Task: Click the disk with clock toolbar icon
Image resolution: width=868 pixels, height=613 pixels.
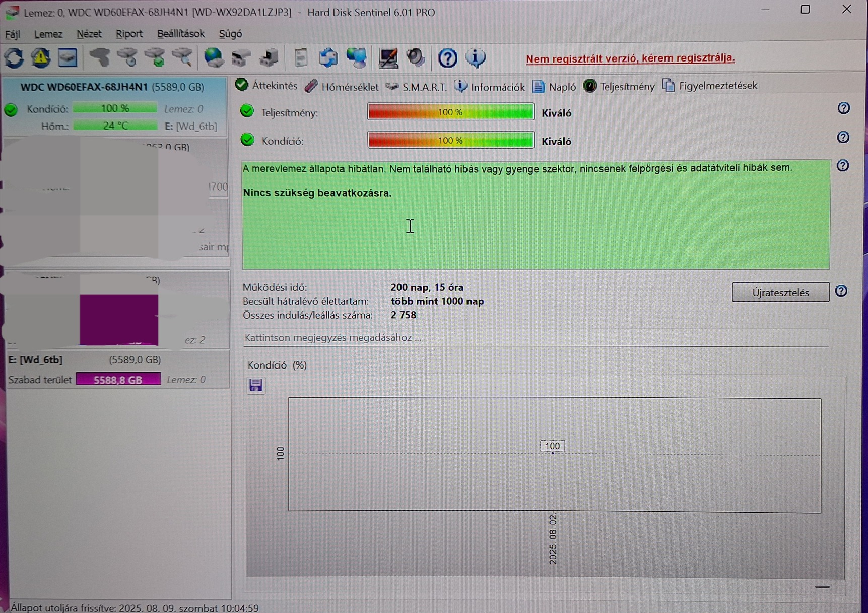Action: coord(127,58)
